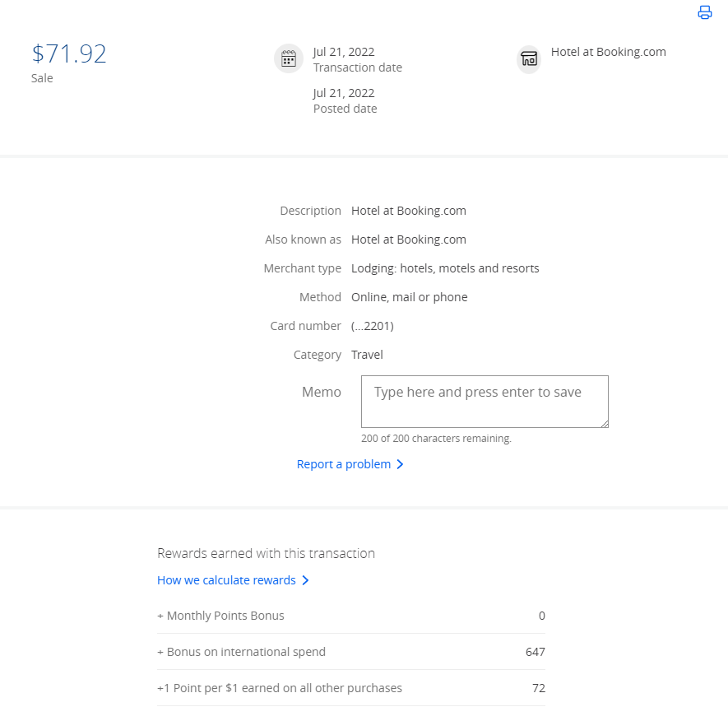Image resolution: width=728 pixels, height=707 pixels.
Task: Click the chevron next to Report a problem
Action: coord(401,464)
